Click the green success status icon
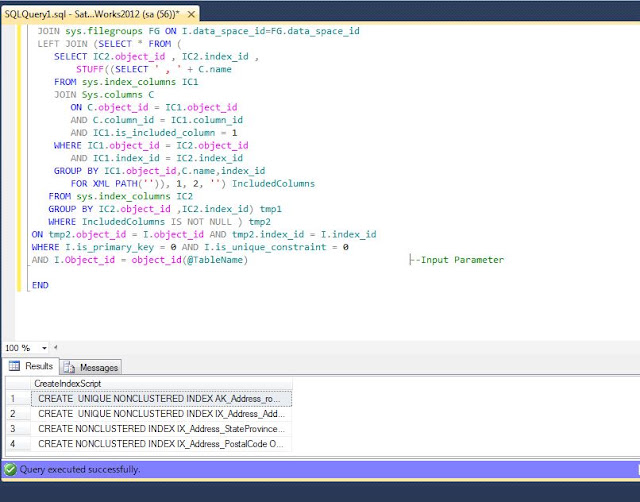The width and height of the screenshot is (640, 502). pyautogui.click(x=10, y=470)
